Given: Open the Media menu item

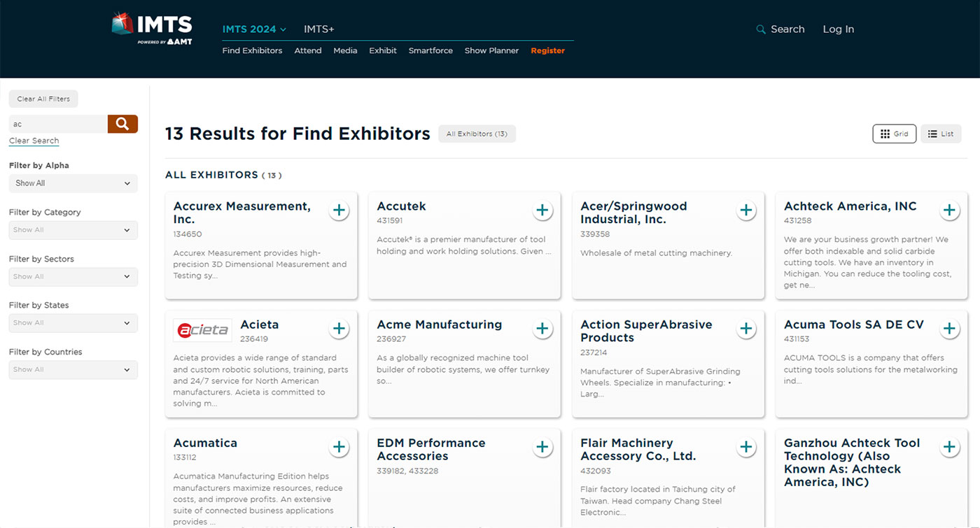Looking at the screenshot, I should coord(345,50).
